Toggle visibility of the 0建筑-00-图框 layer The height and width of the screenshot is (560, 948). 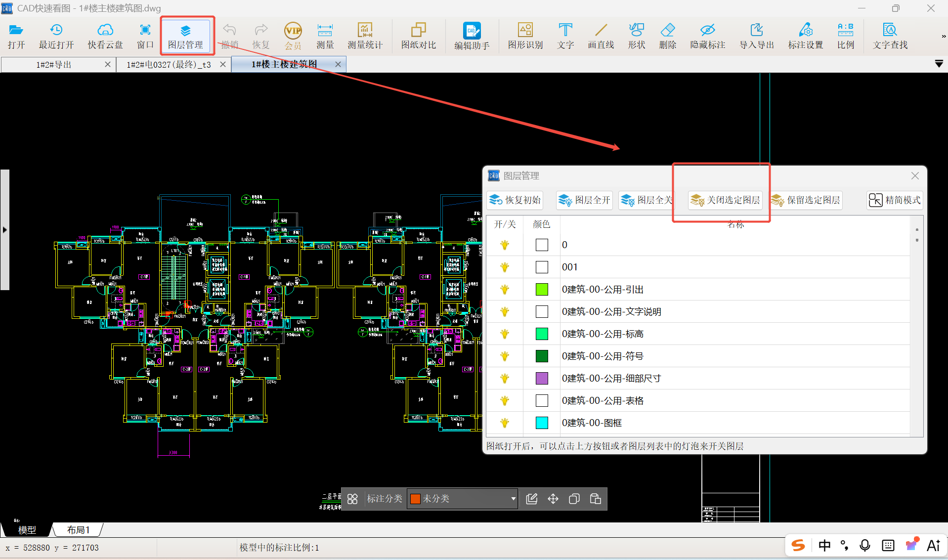504,423
